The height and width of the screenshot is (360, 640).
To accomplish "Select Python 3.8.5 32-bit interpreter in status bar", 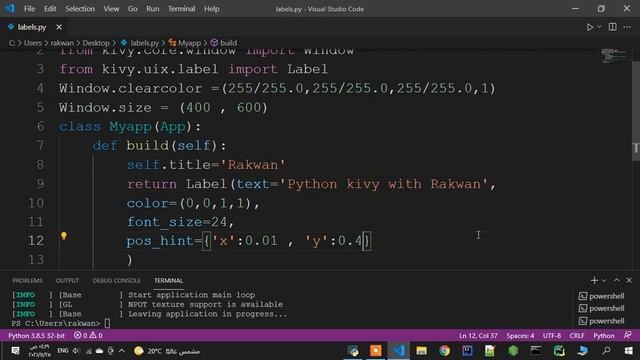I will tap(36, 336).
